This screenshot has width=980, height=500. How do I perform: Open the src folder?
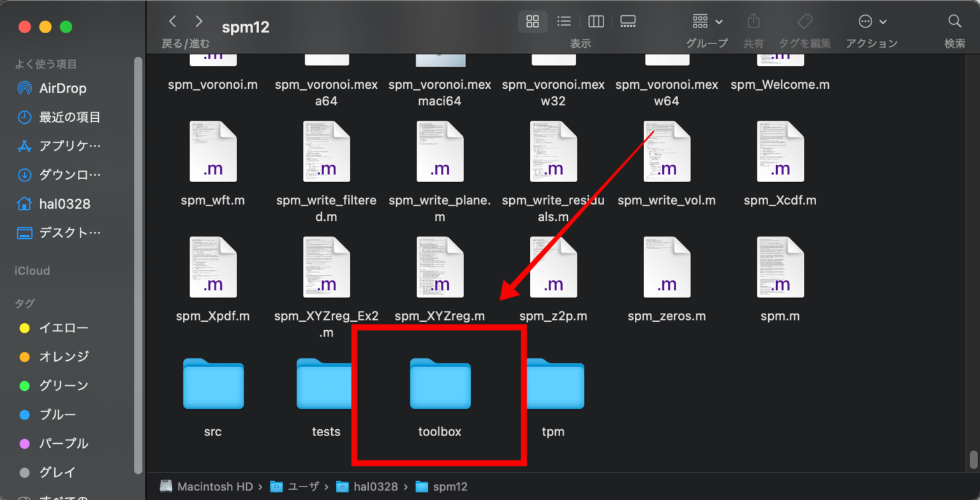tap(213, 384)
